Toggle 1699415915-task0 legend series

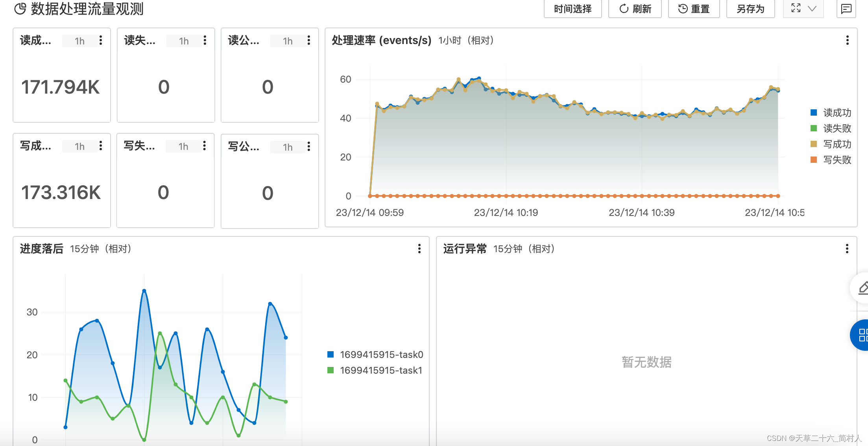[375, 355]
